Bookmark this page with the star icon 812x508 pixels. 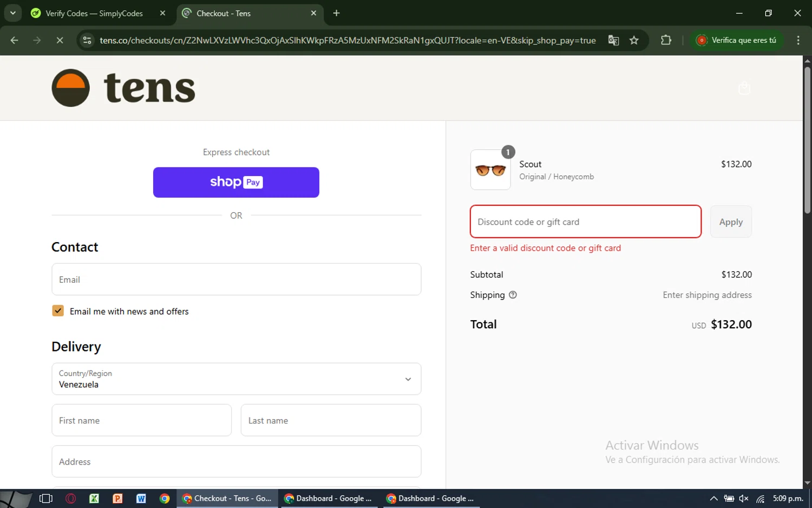634,41
